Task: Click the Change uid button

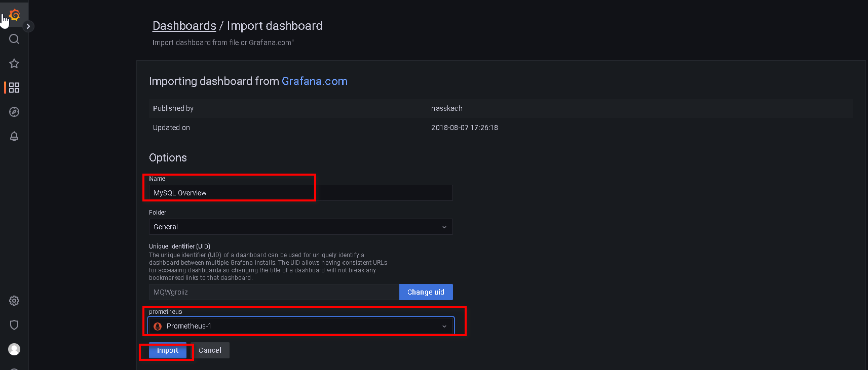Action: click(426, 292)
